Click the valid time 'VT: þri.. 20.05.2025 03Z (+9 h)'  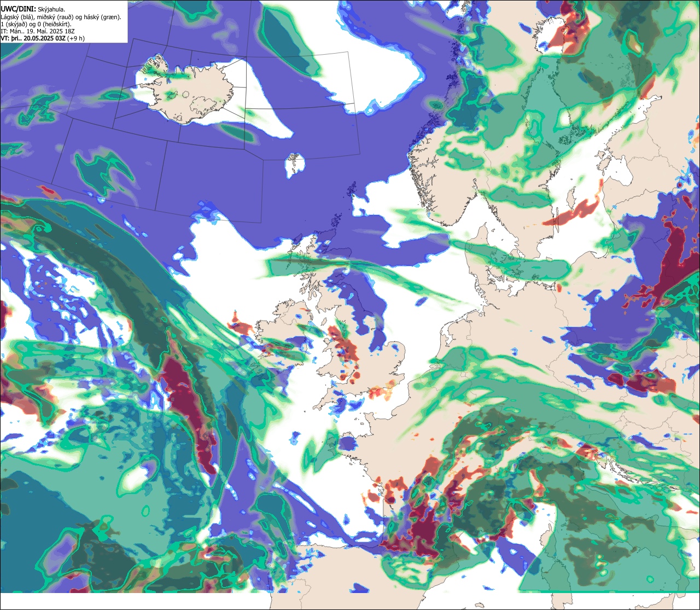pos(42,39)
